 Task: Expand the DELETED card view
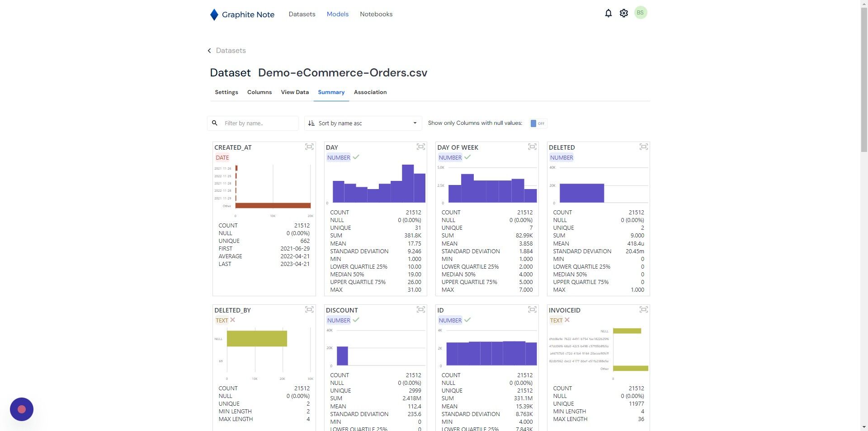pos(644,147)
